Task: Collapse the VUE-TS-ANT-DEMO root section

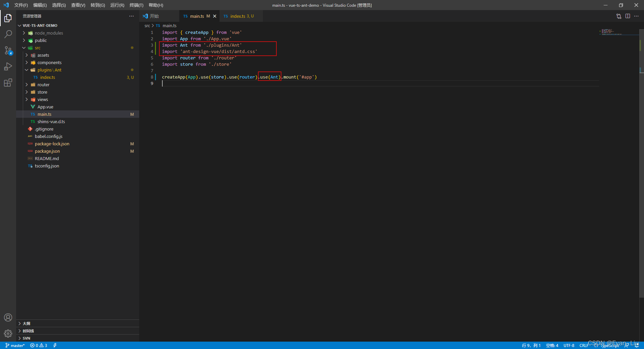Action: [20, 26]
